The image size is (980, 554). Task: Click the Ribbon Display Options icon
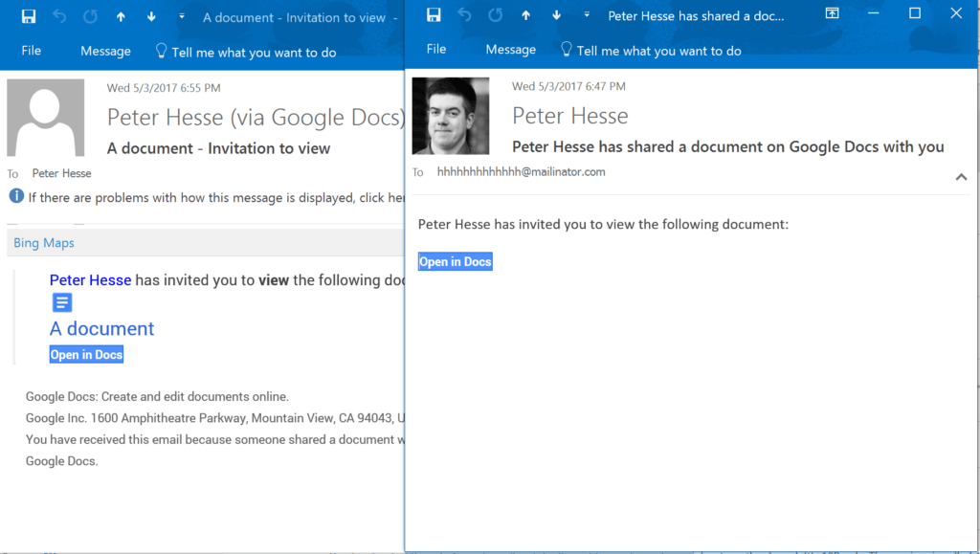[832, 13]
